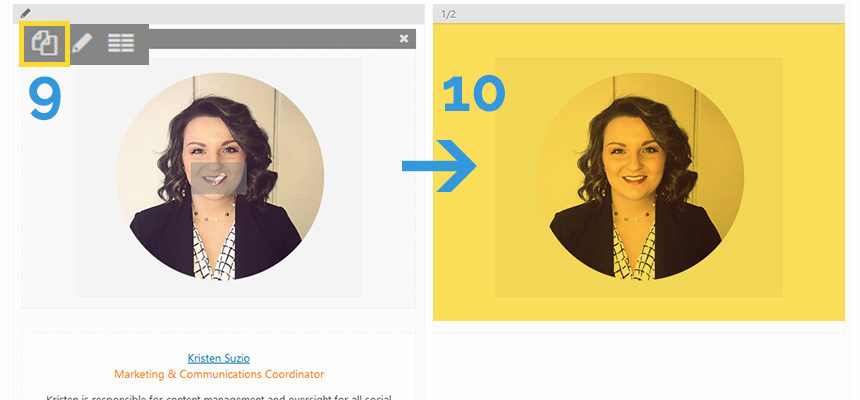Select the 1/2 pane header label
860x400 pixels.
(449, 14)
